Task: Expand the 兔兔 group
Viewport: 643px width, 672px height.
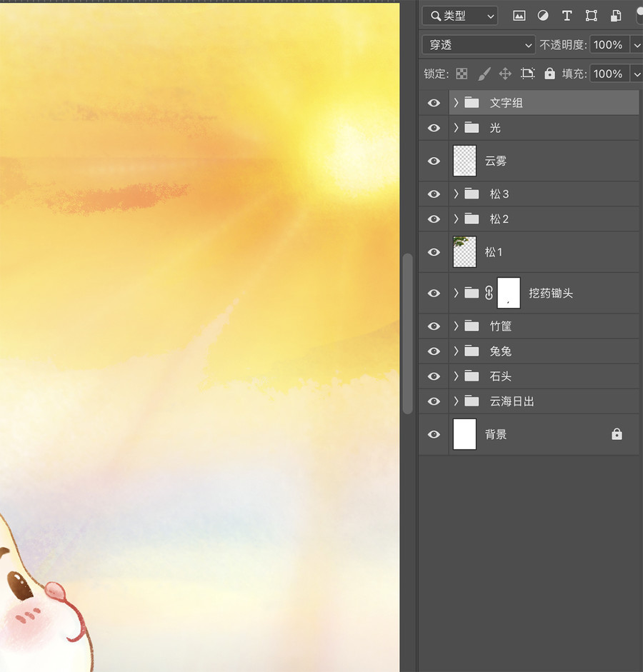Action: (456, 351)
